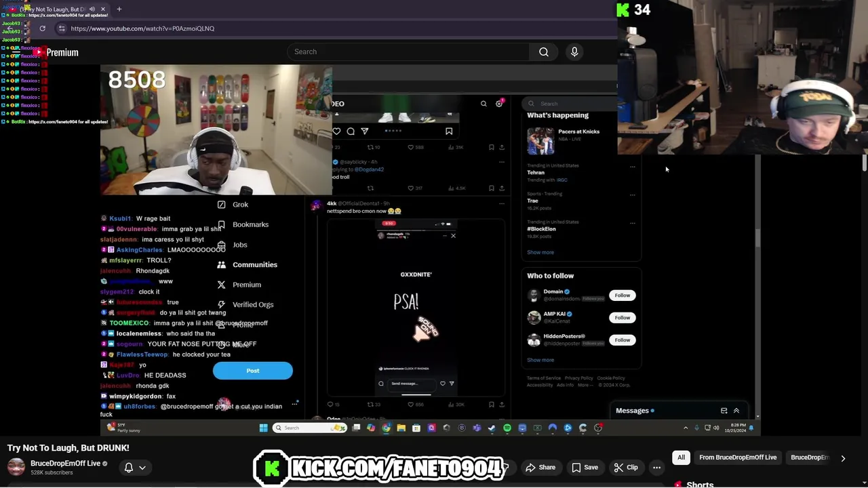Start voice search with the microphone icon
The width and height of the screenshot is (868, 488).
click(x=574, y=52)
